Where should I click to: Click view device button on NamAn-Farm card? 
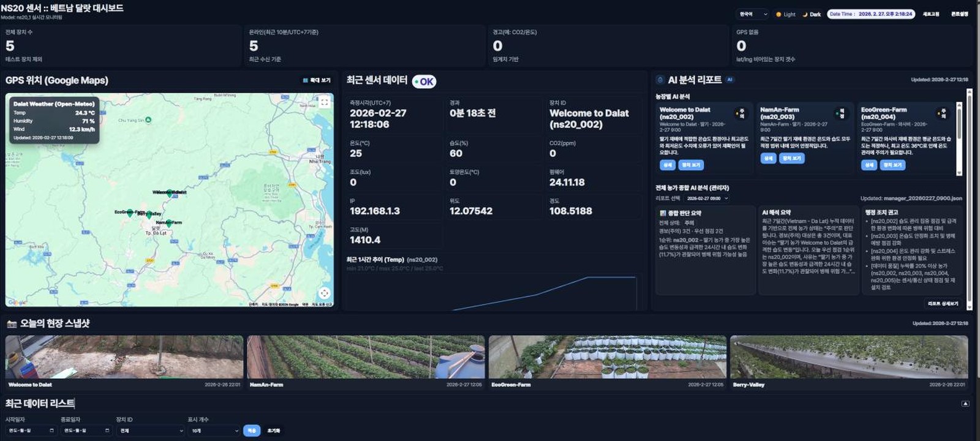point(791,158)
